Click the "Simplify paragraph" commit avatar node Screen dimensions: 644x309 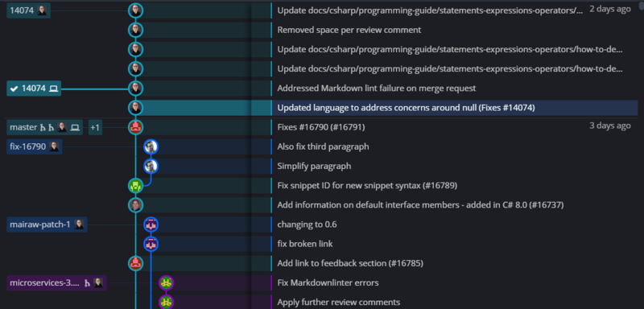pyautogui.click(x=151, y=167)
